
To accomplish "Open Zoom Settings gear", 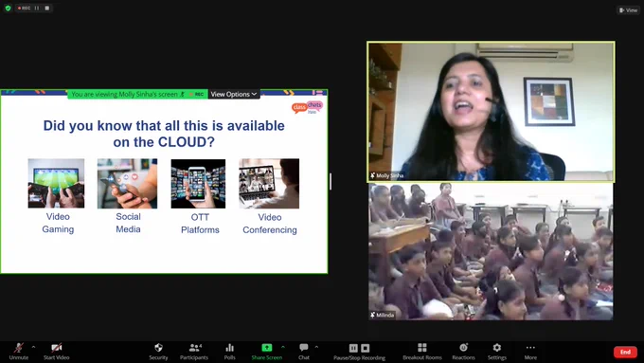I will coord(497,352).
